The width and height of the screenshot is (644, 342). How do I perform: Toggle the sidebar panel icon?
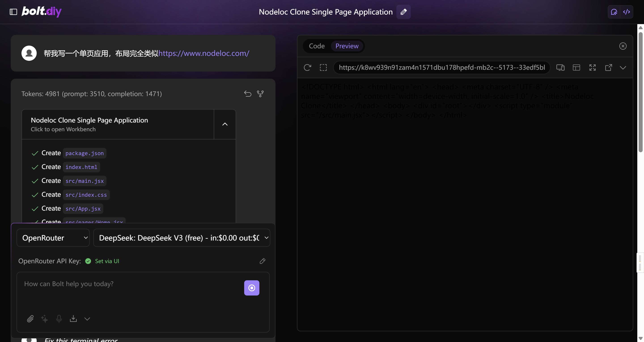(x=13, y=12)
